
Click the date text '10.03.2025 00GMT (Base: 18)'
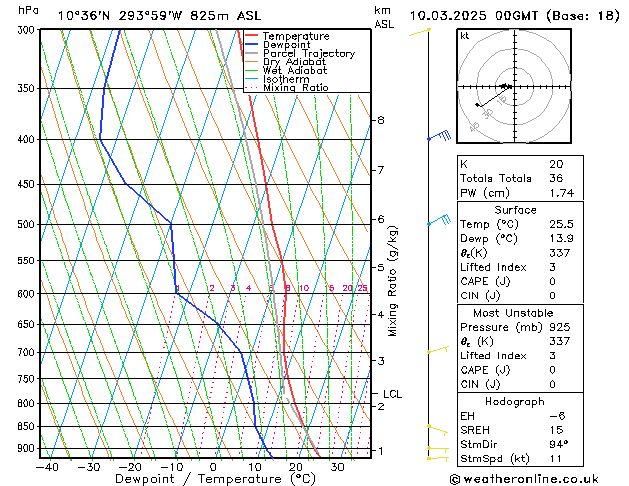(514, 16)
